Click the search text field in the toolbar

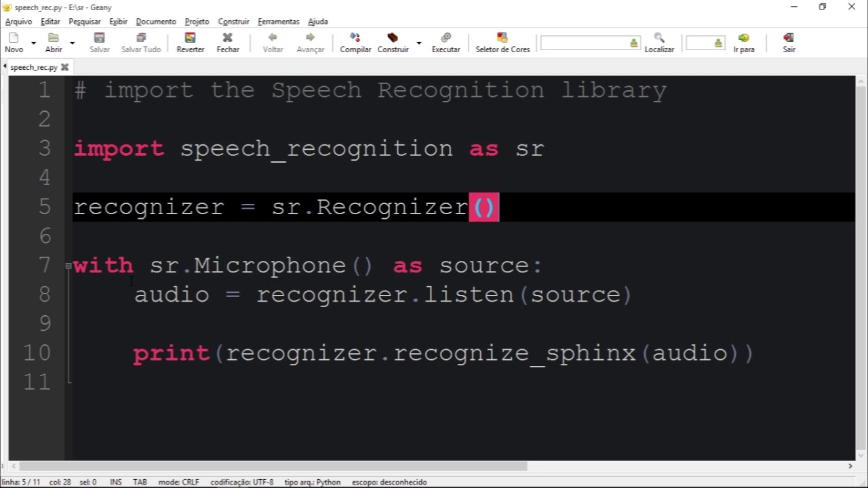pos(590,43)
